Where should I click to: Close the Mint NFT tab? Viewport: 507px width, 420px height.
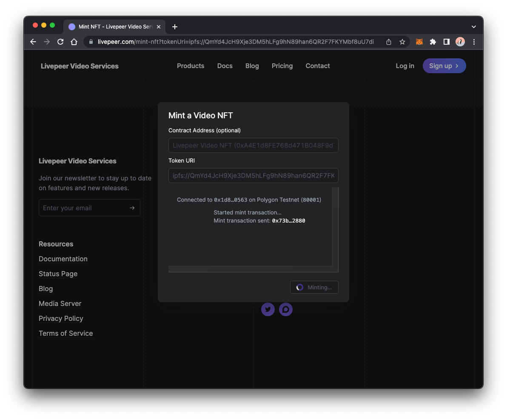[x=158, y=27]
